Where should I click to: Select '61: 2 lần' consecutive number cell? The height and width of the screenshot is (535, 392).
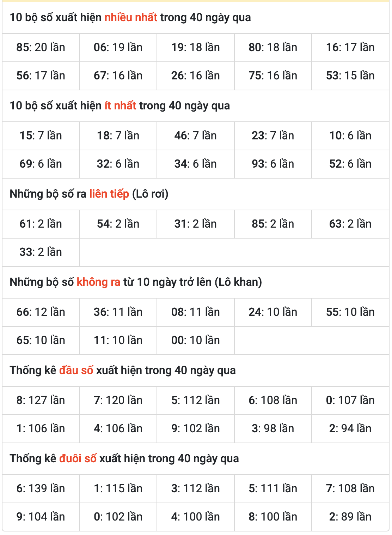(x=41, y=224)
